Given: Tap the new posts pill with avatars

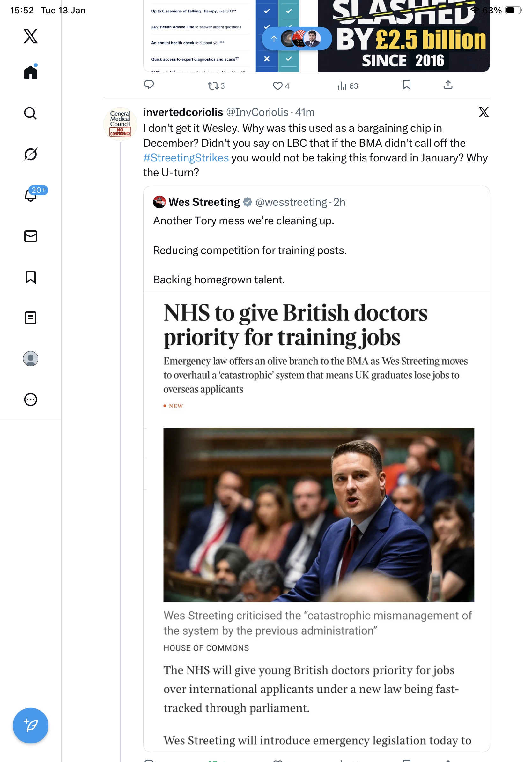Looking at the screenshot, I should (297, 39).
